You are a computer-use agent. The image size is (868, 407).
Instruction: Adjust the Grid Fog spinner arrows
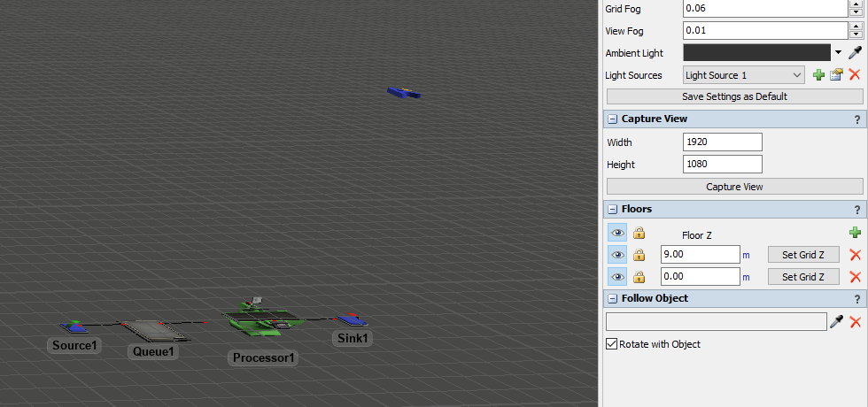coord(856,8)
